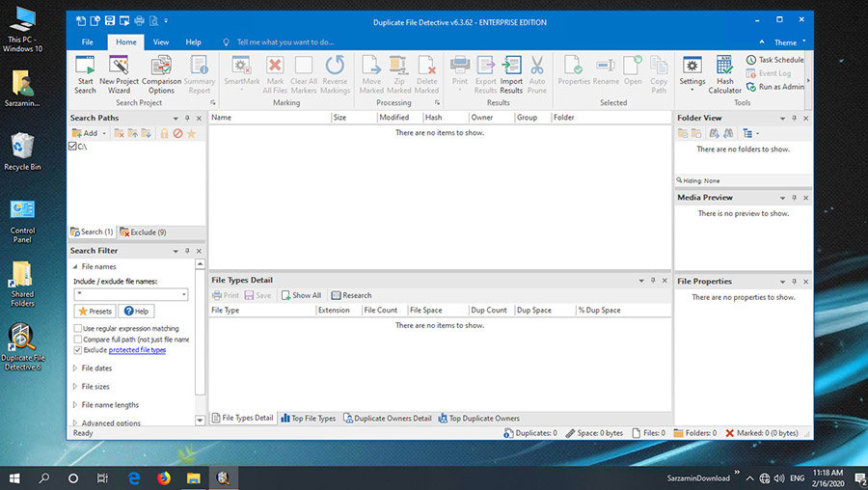The image size is (868, 490).
Task: Open the Top Duplicate Owners tab
Action: click(478, 419)
